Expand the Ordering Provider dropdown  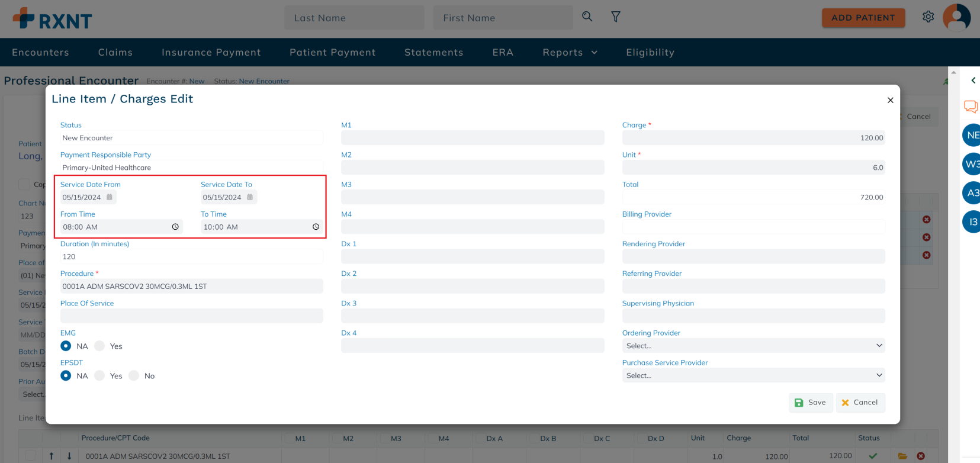(753, 346)
